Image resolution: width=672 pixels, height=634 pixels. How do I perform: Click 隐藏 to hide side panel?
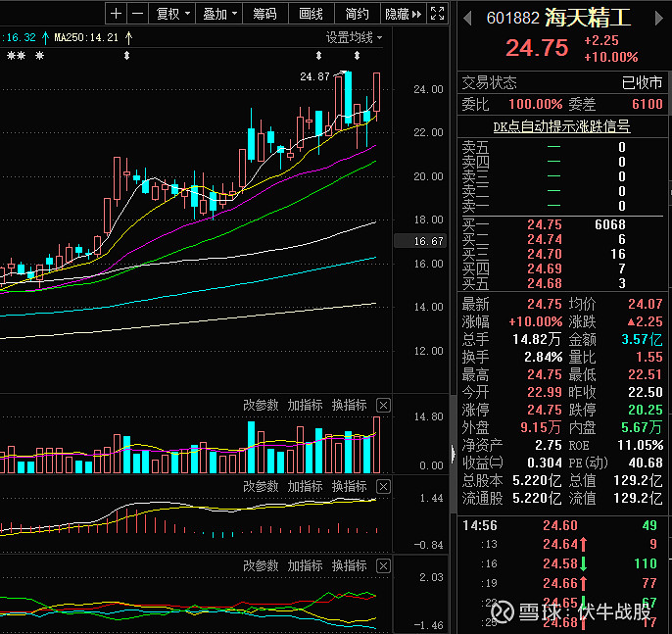pos(404,14)
